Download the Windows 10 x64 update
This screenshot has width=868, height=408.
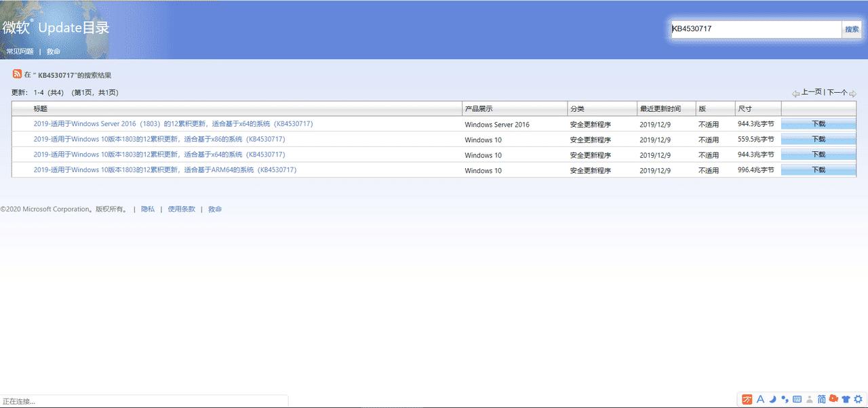[818, 155]
